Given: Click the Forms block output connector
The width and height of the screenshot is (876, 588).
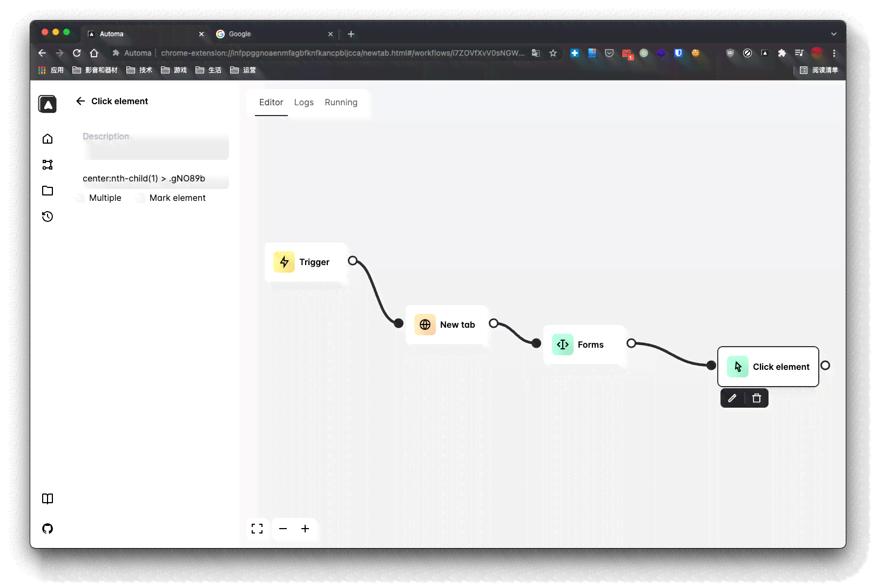Looking at the screenshot, I should coord(631,343).
